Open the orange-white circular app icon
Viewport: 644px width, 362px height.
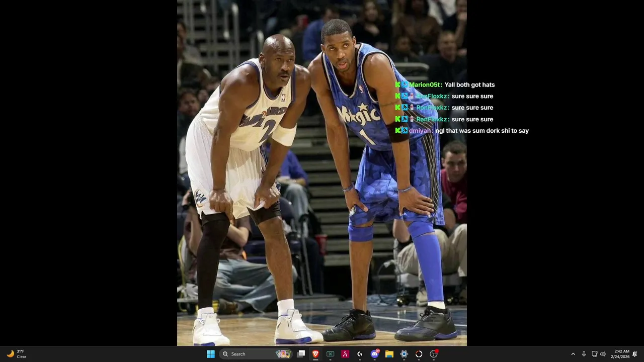point(419,354)
